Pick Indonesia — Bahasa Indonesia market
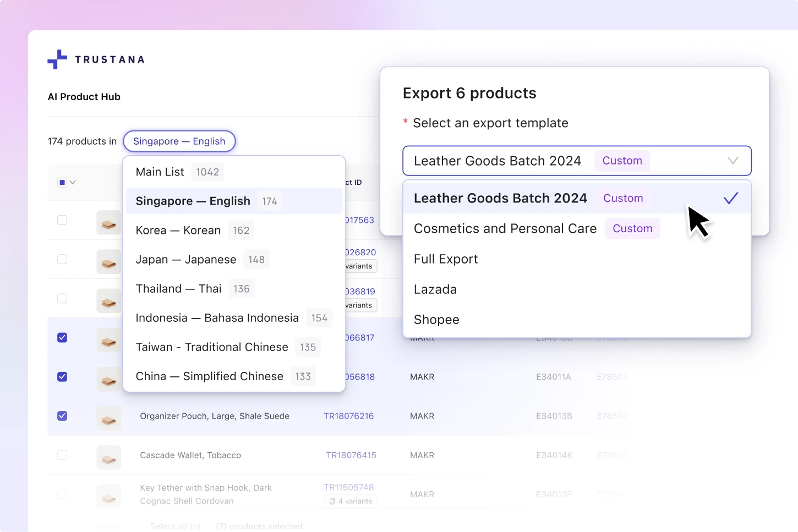798x532 pixels. [234, 318]
